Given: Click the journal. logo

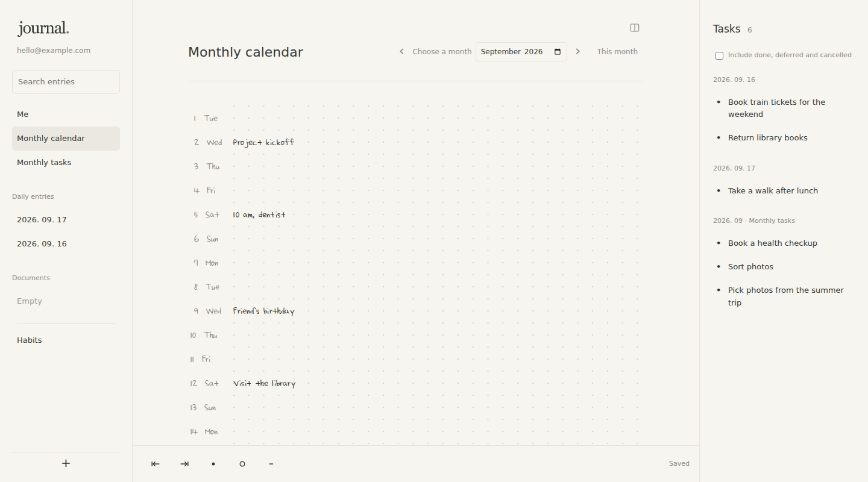Looking at the screenshot, I should tap(43, 28).
